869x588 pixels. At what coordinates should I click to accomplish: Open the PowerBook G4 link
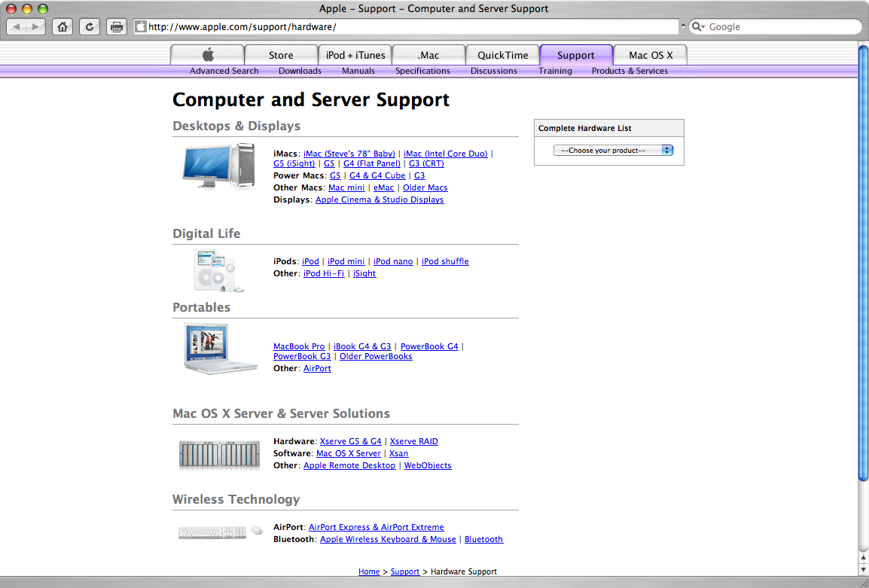tap(429, 346)
